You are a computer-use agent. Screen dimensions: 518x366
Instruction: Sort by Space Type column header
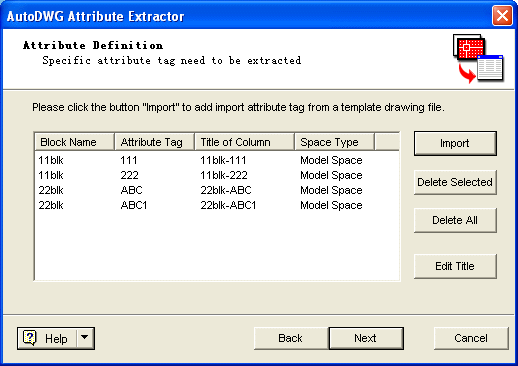[x=335, y=142]
